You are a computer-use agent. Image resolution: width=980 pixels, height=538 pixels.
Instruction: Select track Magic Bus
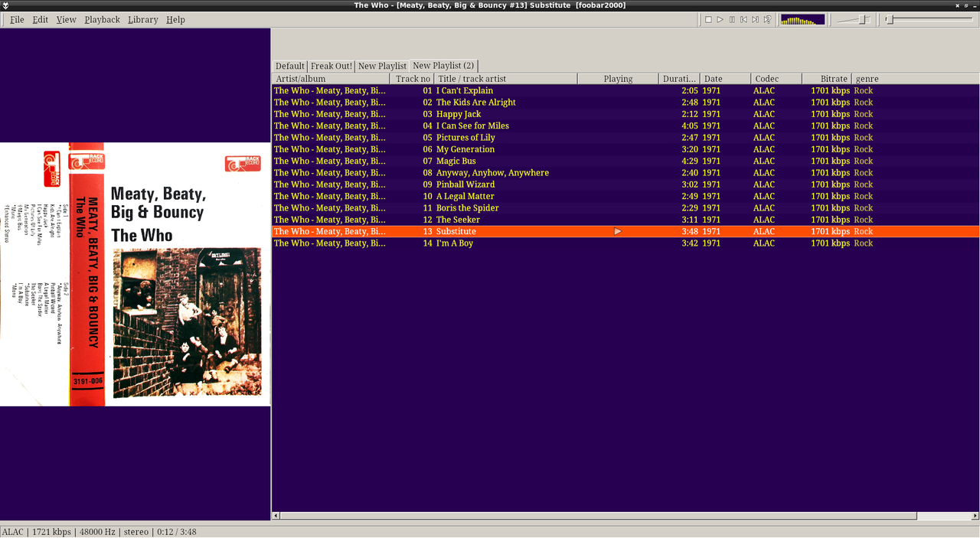point(626,161)
